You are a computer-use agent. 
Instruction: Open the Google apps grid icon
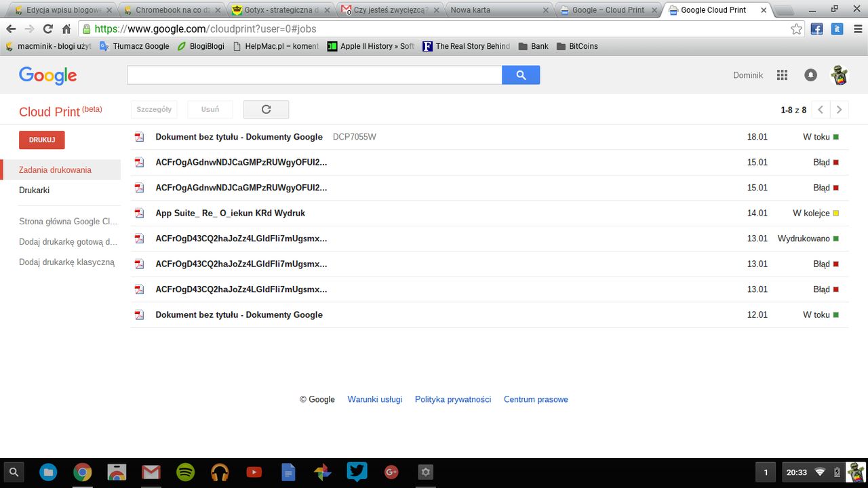[782, 75]
